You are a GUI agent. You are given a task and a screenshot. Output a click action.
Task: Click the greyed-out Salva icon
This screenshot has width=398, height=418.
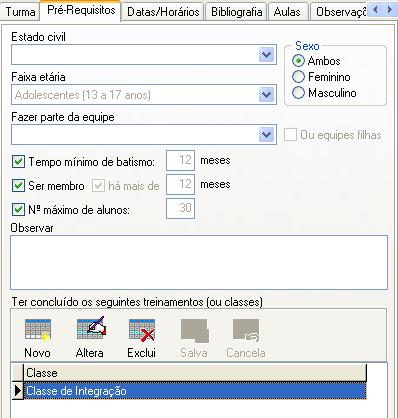point(195,330)
